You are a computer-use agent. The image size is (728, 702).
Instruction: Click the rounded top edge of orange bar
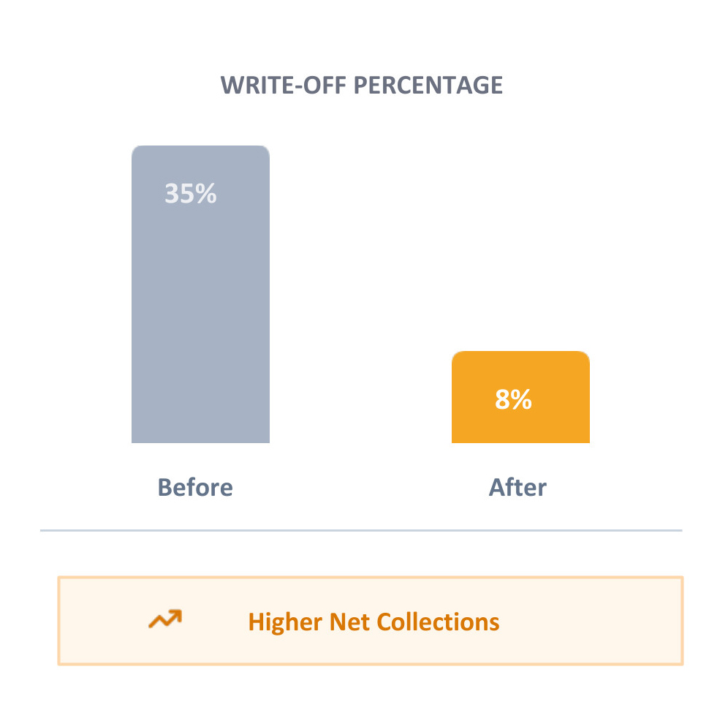520,354
